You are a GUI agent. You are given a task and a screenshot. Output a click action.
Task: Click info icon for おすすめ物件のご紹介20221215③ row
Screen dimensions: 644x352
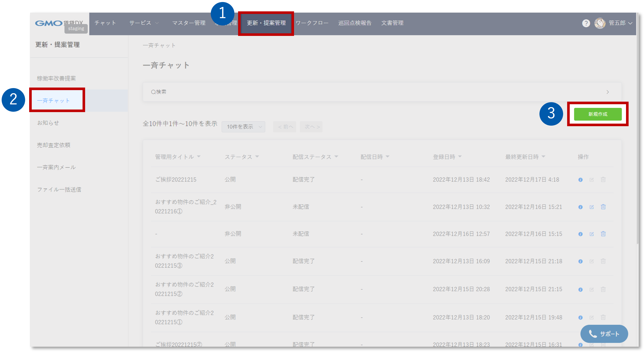click(580, 261)
